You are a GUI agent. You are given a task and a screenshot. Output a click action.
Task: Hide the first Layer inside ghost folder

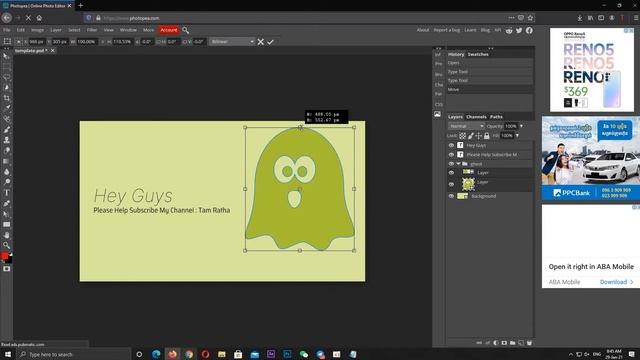pos(451,173)
